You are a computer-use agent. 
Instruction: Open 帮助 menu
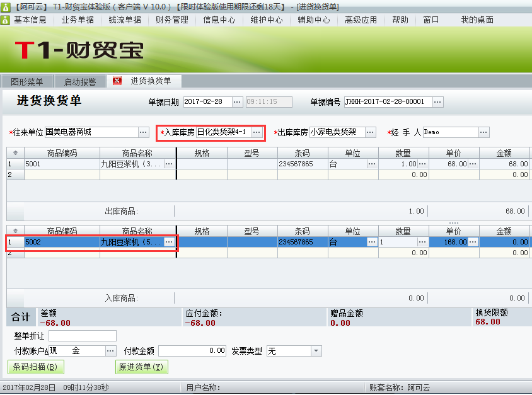click(400, 20)
